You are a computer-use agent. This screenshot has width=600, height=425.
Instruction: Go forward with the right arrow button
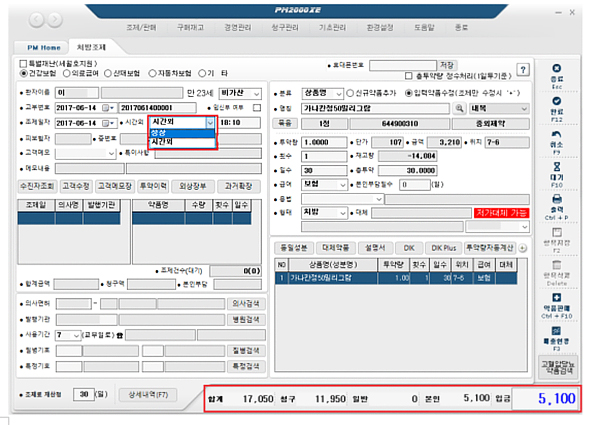pos(55,19)
